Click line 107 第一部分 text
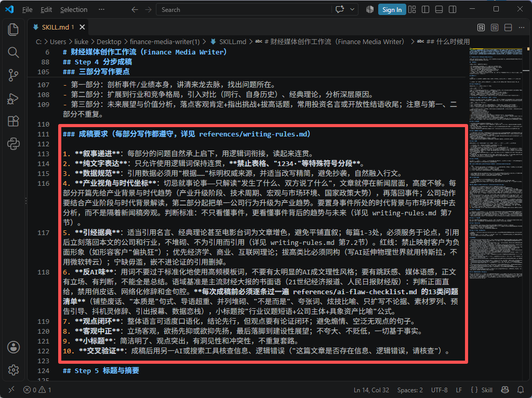 [x=170, y=85]
